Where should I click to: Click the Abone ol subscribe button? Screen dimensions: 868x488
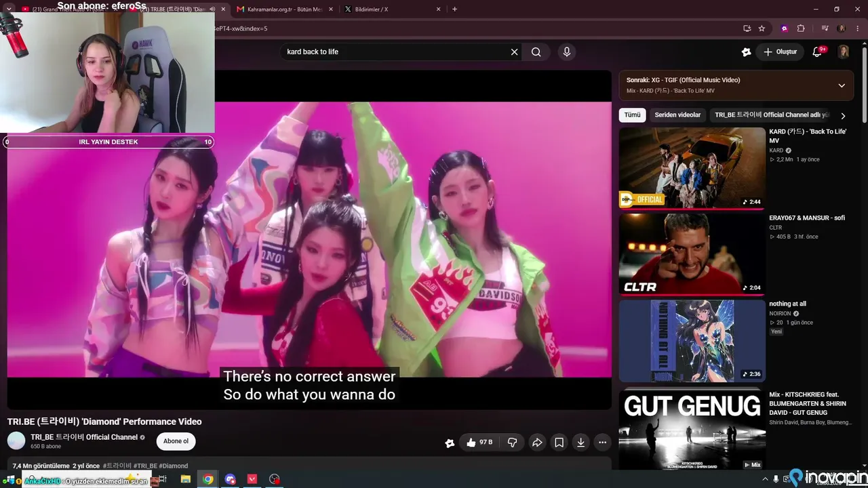click(176, 441)
